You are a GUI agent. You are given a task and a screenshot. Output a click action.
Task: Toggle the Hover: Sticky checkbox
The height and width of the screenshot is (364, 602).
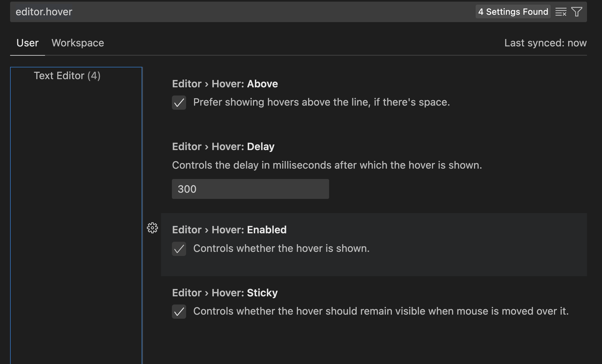179,312
